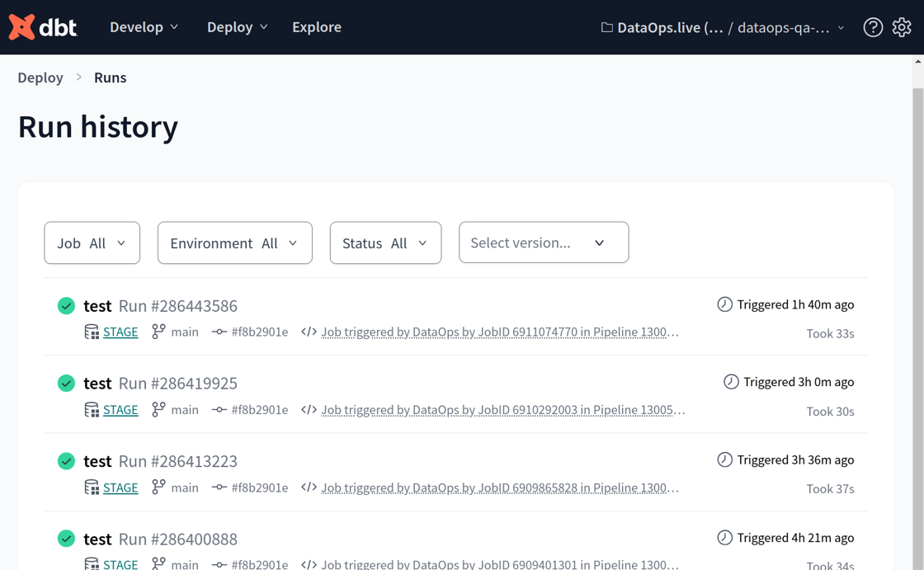The image size is (924, 570).
Task: Click environment database icon in Run #286413223 row
Action: (x=92, y=488)
